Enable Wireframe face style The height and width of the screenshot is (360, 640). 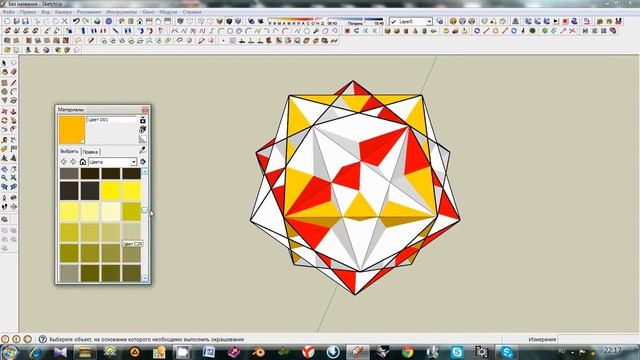click(x=201, y=21)
